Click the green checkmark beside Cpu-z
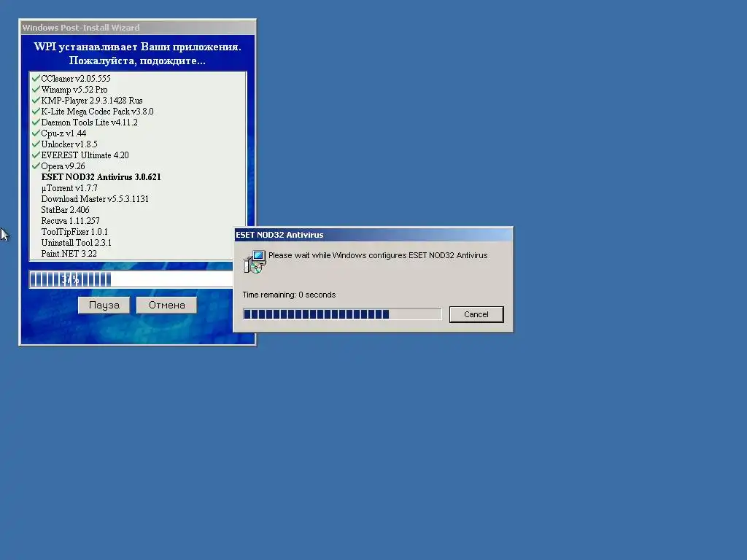The width and height of the screenshot is (747, 560). (x=36, y=133)
